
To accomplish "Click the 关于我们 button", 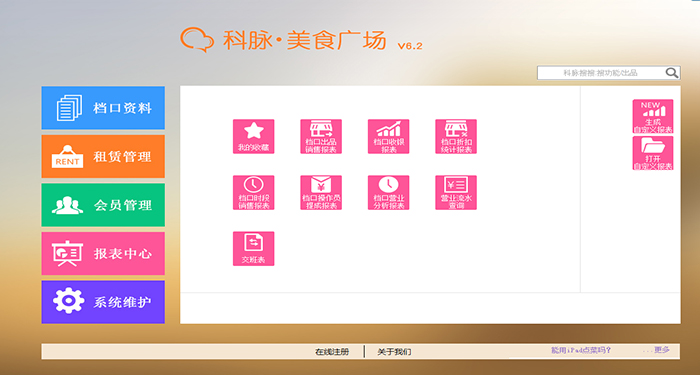I will pyautogui.click(x=394, y=352).
